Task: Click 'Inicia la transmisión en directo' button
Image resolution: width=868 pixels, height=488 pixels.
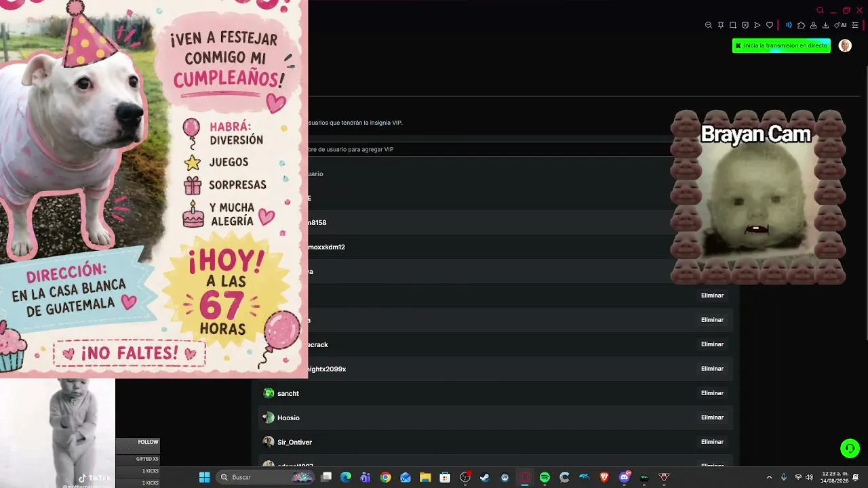Action: (781, 45)
